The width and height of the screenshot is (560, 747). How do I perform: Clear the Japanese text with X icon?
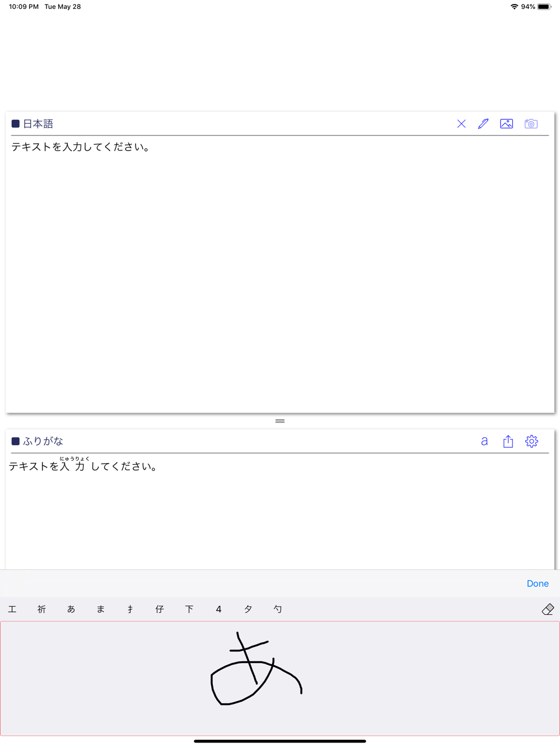(461, 124)
